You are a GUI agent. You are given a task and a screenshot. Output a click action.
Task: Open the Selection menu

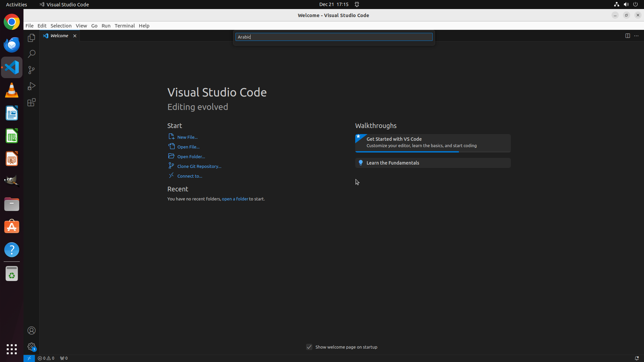click(61, 26)
